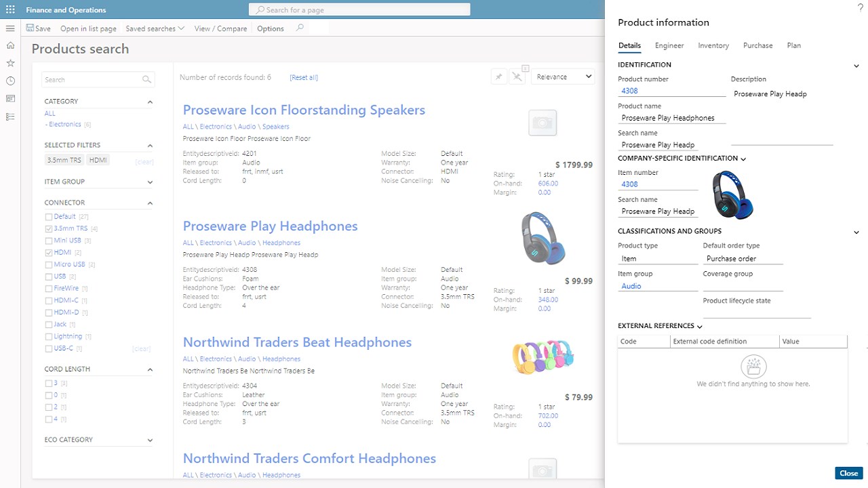Open the Saved searches dropdown
The height and width of the screenshot is (488, 868).
(x=155, y=28)
